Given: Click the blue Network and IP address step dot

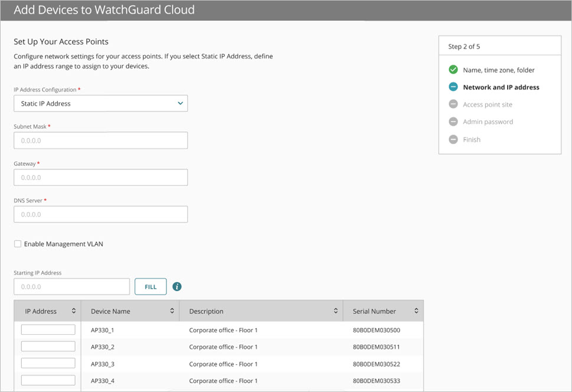Looking at the screenshot, I should (x=453, y=87).
